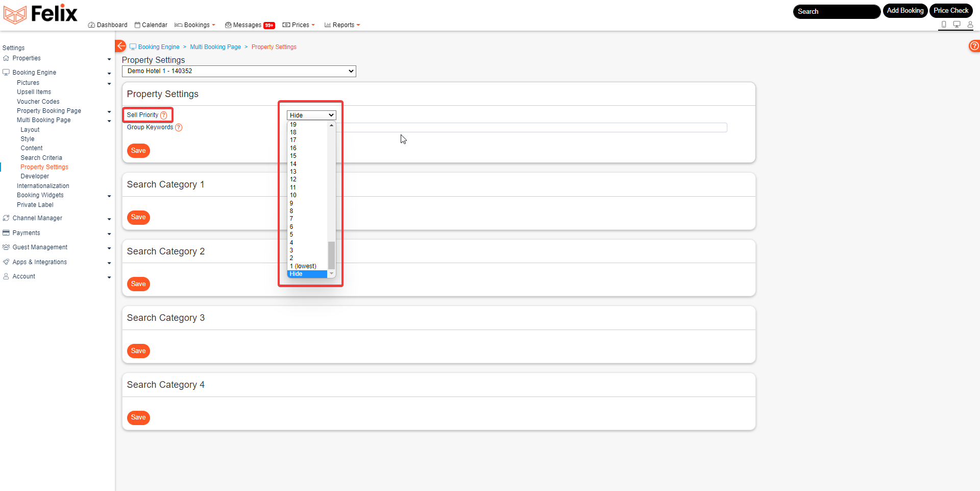Save Search Category 3
The width and height of the screenshot is (980, 491).
[138, 351]
